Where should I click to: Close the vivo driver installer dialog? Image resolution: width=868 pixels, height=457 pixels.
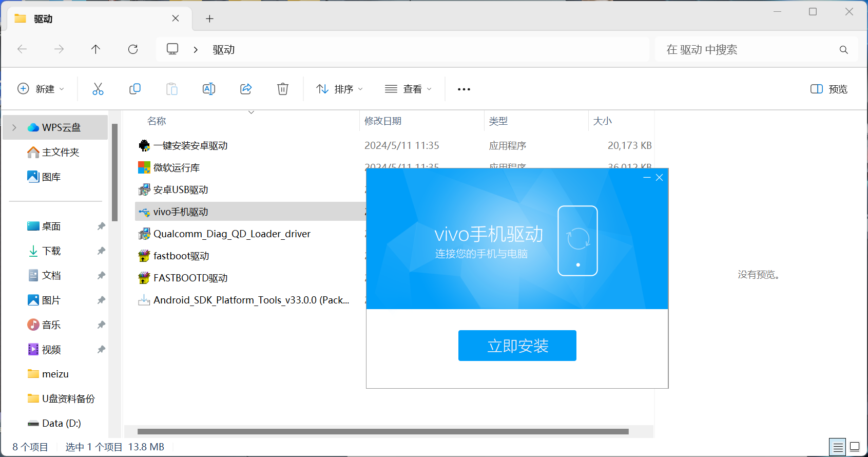tap(660, 177)
